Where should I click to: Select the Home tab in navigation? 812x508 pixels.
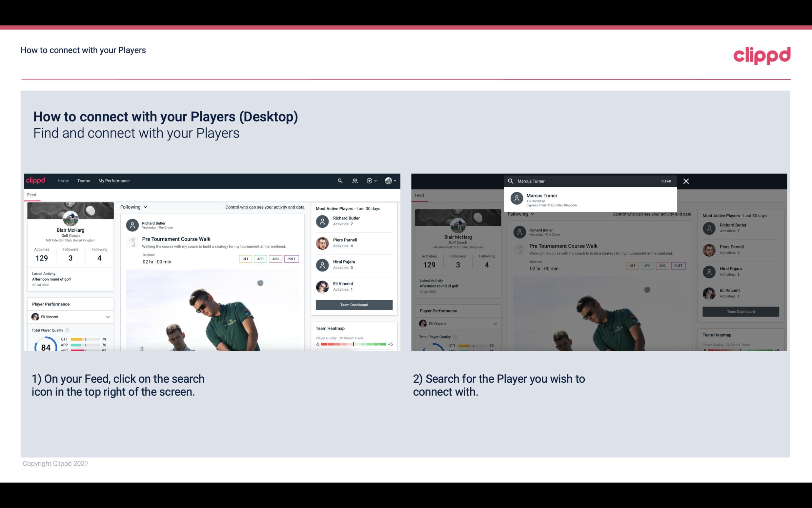[63, 180]
